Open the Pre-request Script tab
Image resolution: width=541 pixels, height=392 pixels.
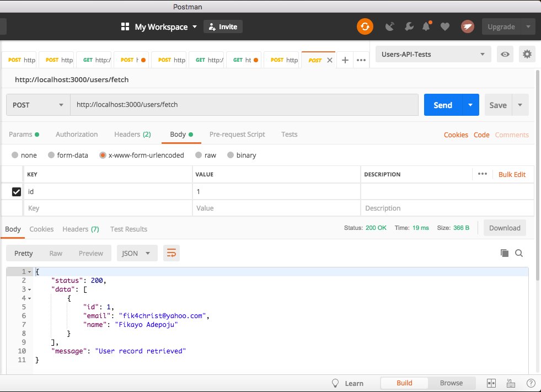[x=237, y=134]
